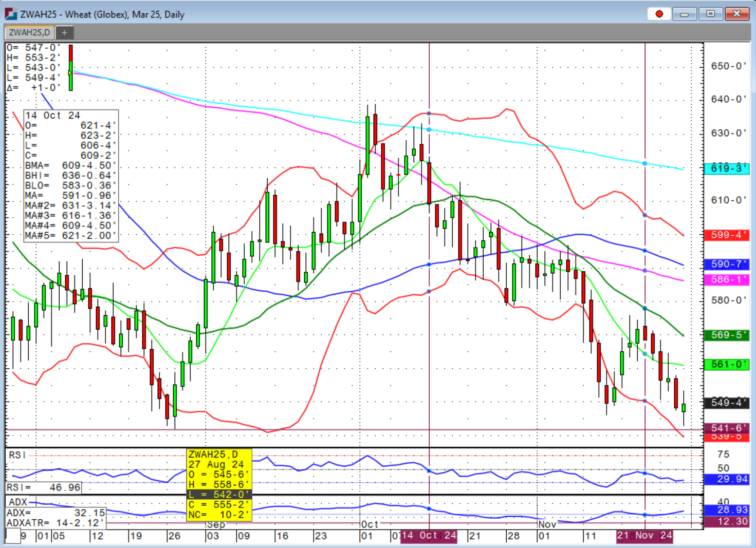Screen dimensions: 756x548
Task: Click the black 549-4' last price label
Action: pyautogui.click(x=727, y=403)
